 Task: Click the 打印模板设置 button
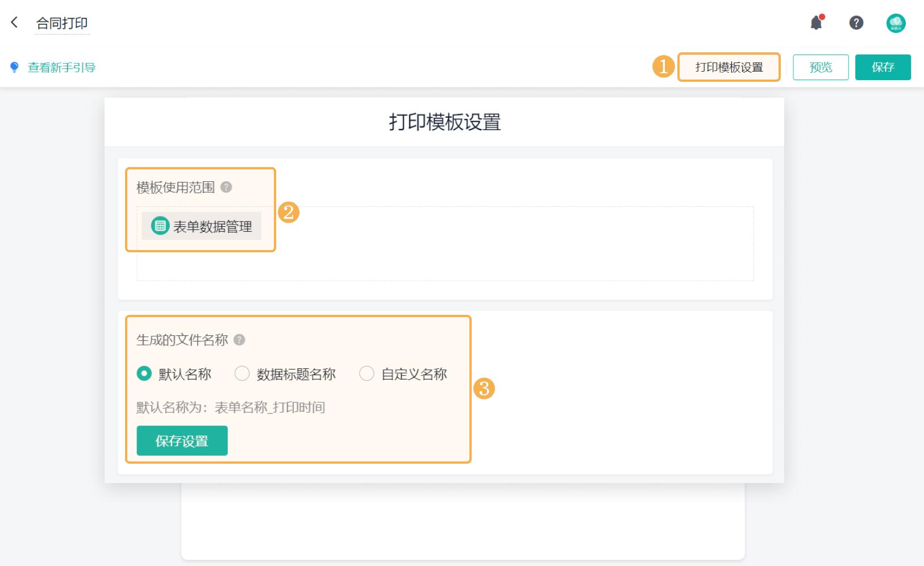[x=729, y=67]
